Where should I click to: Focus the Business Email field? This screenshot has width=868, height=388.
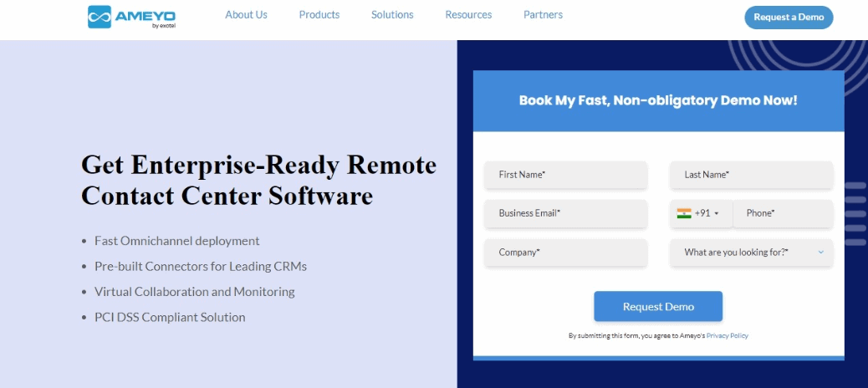coord(566,213)
